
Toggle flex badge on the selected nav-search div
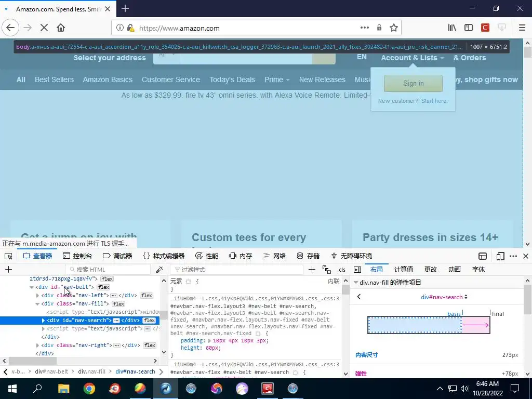pyautogui.click(x=149, y=320)
